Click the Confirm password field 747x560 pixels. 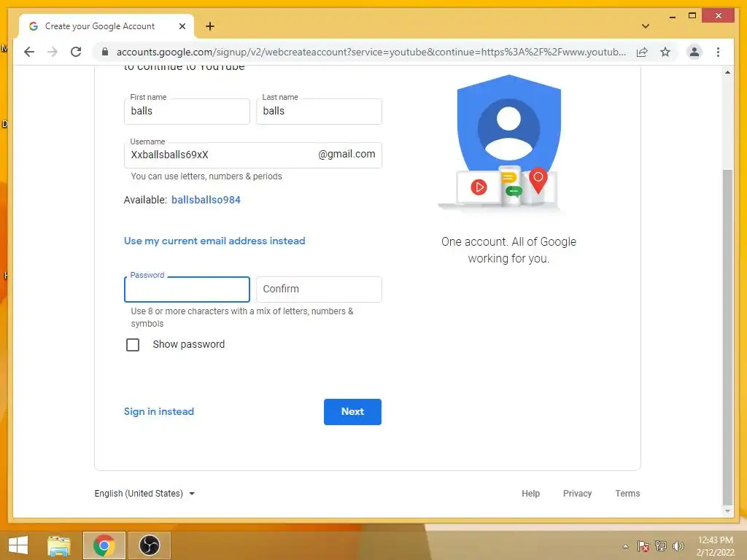319,289
